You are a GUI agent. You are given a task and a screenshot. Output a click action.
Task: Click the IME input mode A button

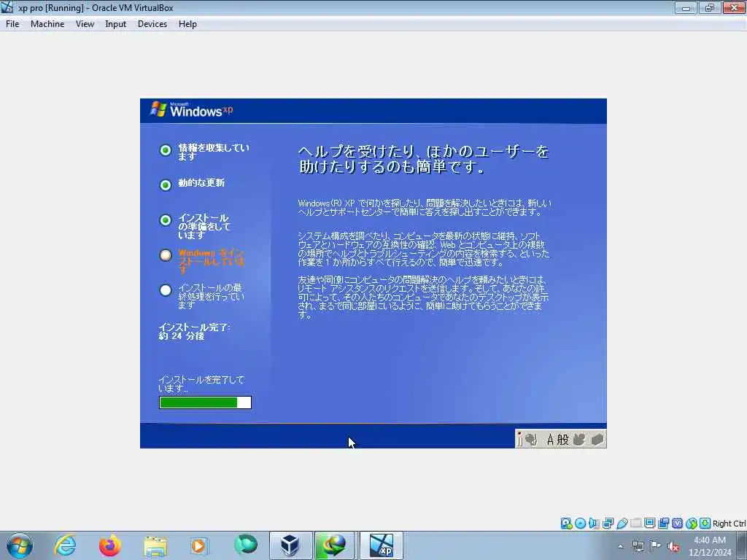pos(550,439)
